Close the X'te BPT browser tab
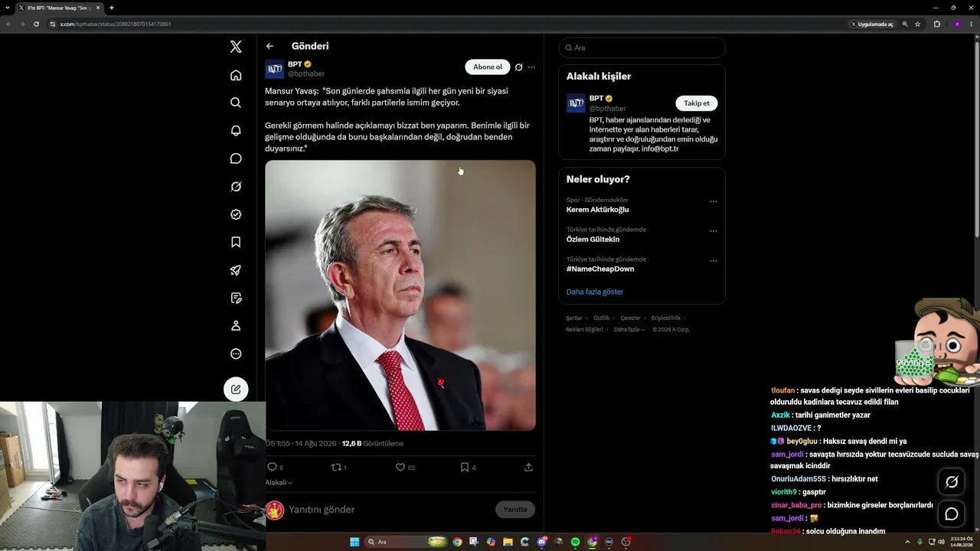980x551 pixels. click(x=98, y=8)
